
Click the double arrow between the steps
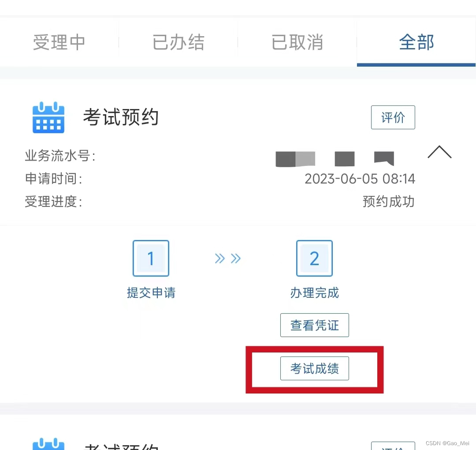[228, 259]
